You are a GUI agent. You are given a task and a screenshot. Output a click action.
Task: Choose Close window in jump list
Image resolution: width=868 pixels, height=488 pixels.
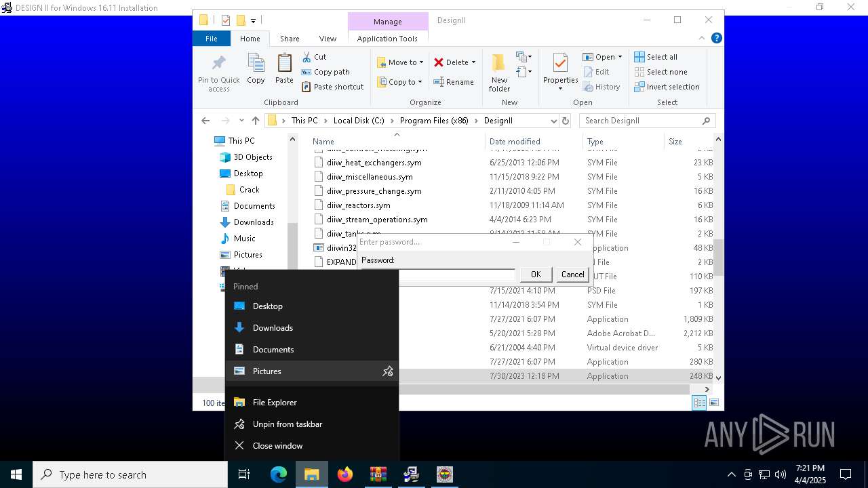coord(311,446)
